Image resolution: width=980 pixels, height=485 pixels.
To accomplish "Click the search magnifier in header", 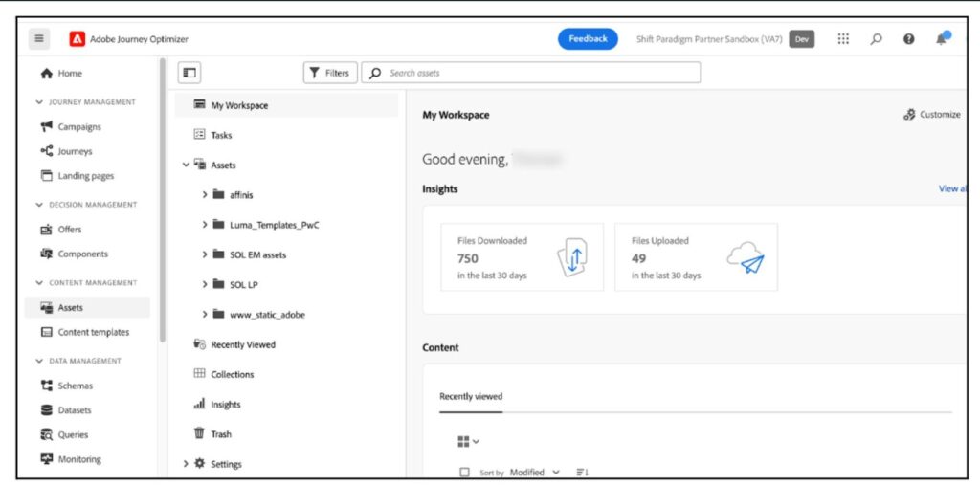I will coord(877,39).
